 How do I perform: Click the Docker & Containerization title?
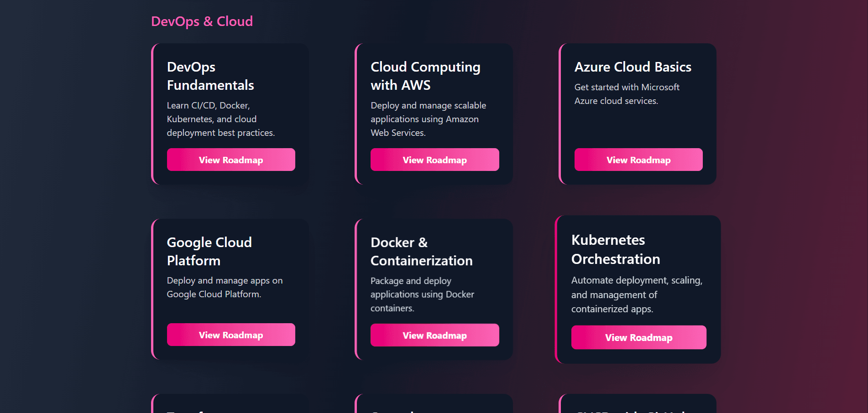pyautogui.click(x=422, y=252)
